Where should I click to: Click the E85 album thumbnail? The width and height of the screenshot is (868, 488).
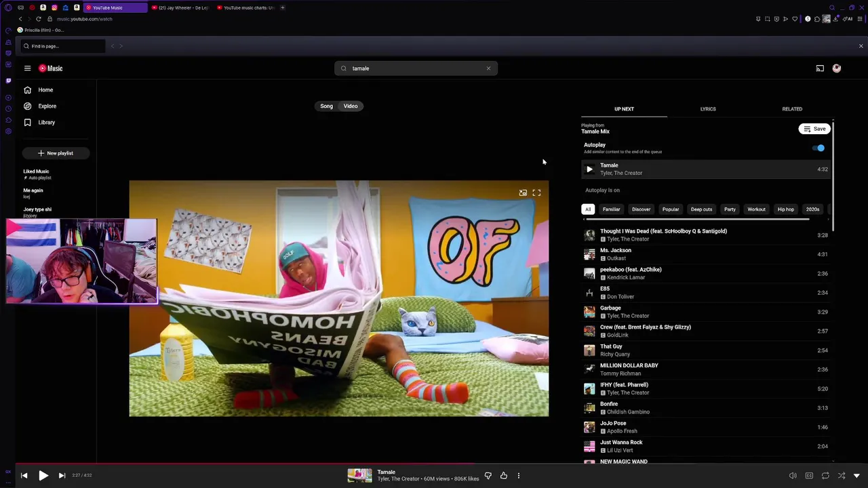(589, 293)
